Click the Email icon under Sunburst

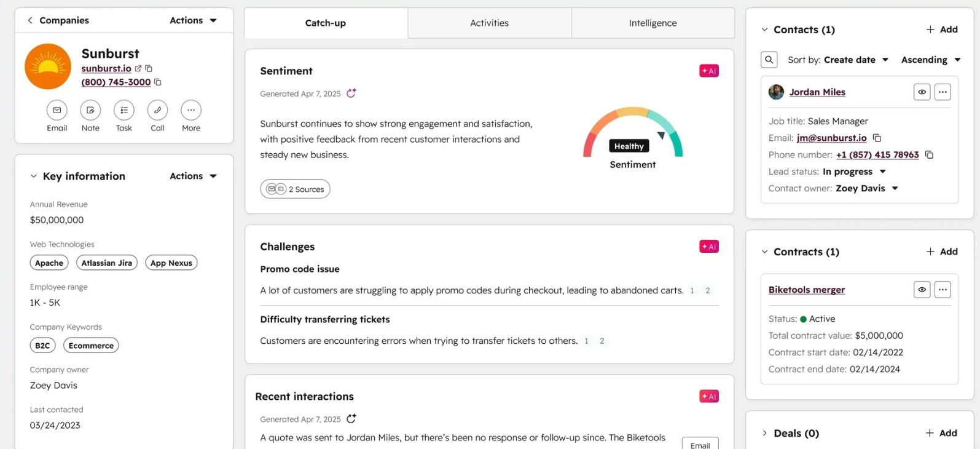coord(57,110)
